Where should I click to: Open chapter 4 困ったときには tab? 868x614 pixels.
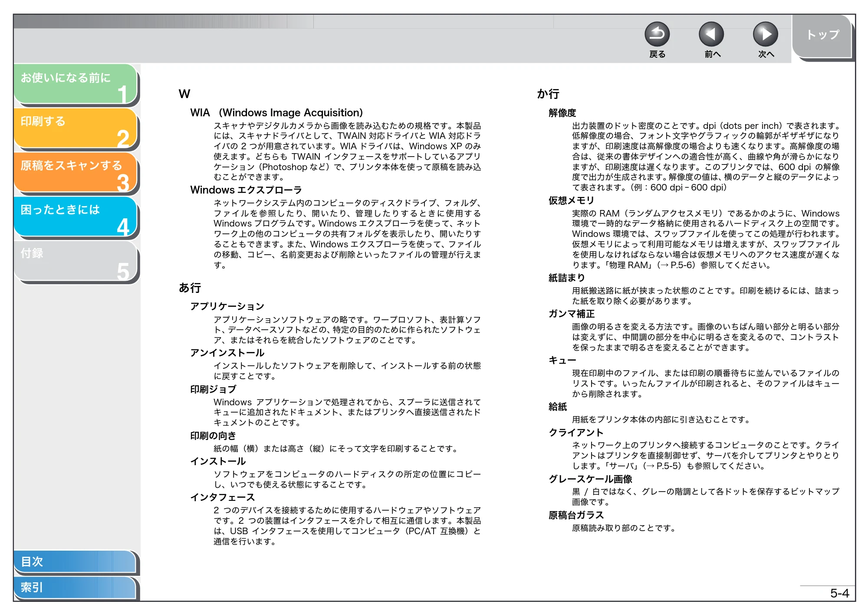pos(76,217)
